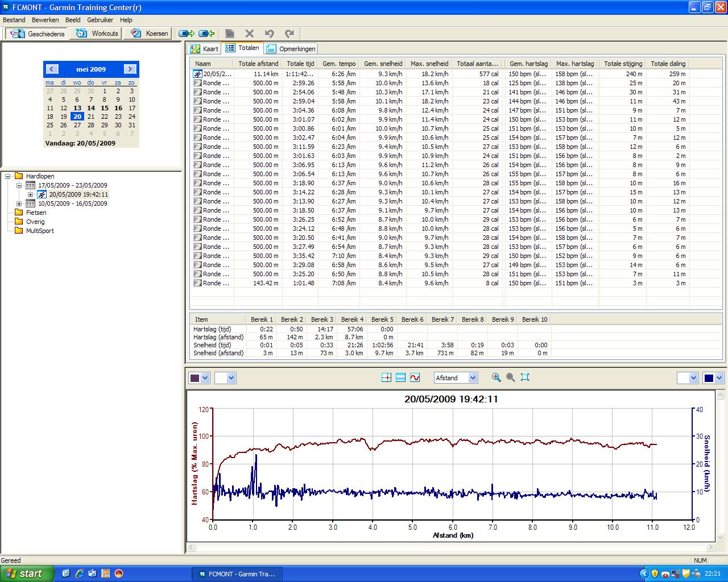Select the 143.42 m lap row
This screenshot has width=728, height=582.
tap(441, 283)
